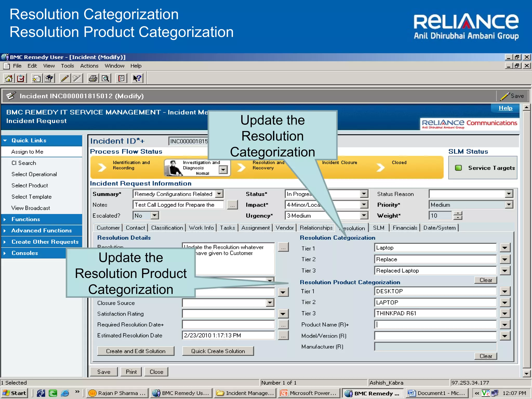Open the Status dropdown
The width and height of the screenshot is (532, 399).
(364, 194)
